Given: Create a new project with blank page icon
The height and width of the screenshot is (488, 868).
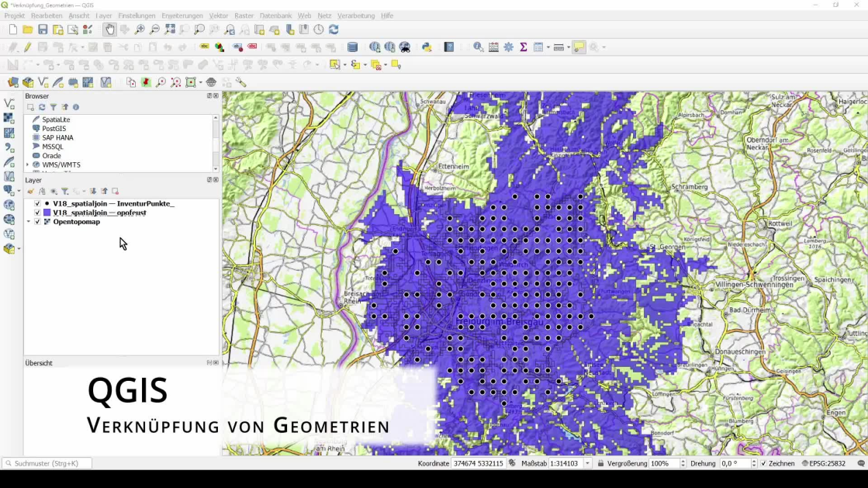Looking at the screenshot, I should 12,29.
